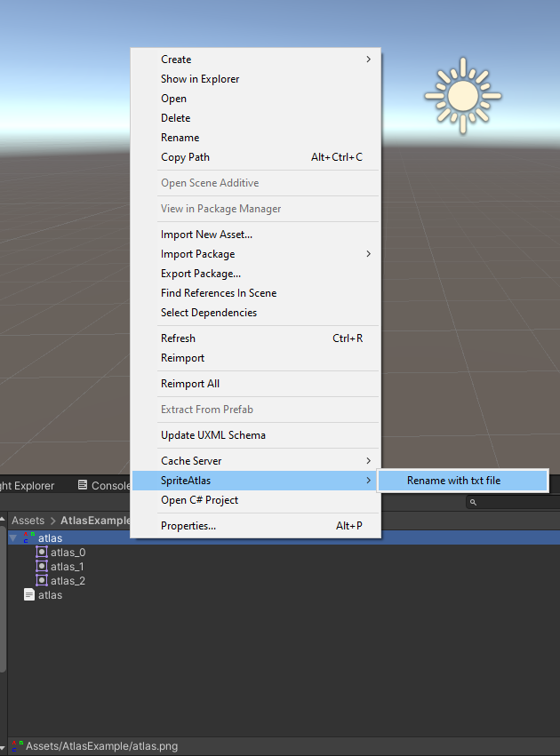This screenshot has width=560, height=756.
Task: Choose Import New Asset menu entry
Action: coord(256,235)
